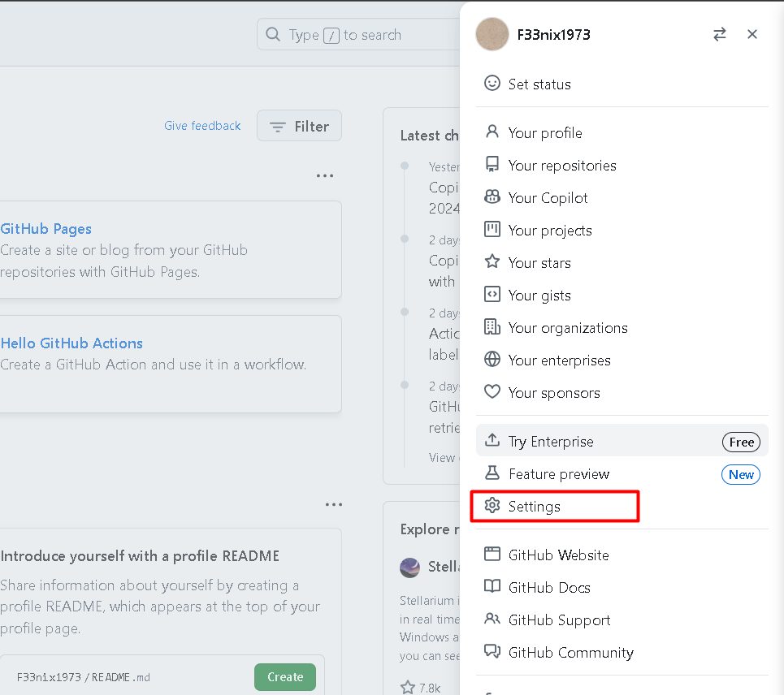Click the F33nix1973 profile avatar

[492, 34]
